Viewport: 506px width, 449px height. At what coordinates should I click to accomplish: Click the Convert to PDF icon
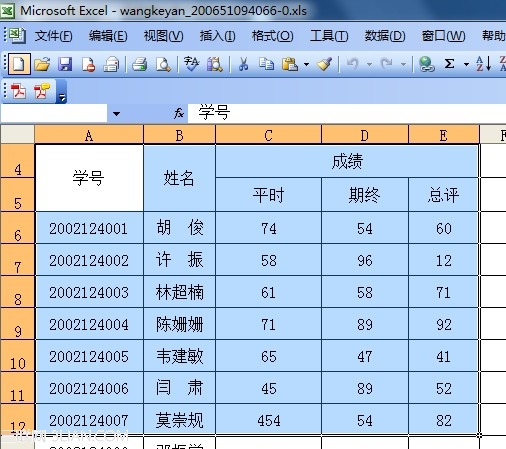pos(19,91)
